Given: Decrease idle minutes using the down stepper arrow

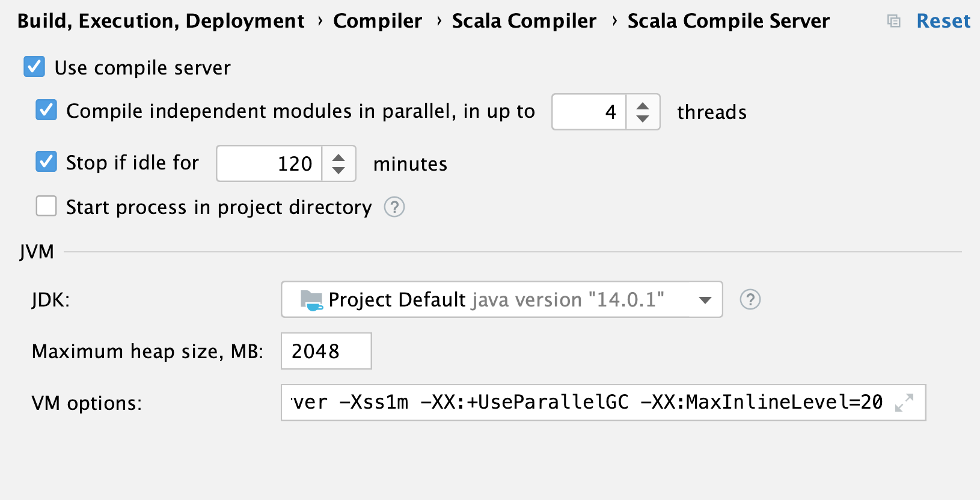Looking at the screenshot, I should tap(339, 171).
